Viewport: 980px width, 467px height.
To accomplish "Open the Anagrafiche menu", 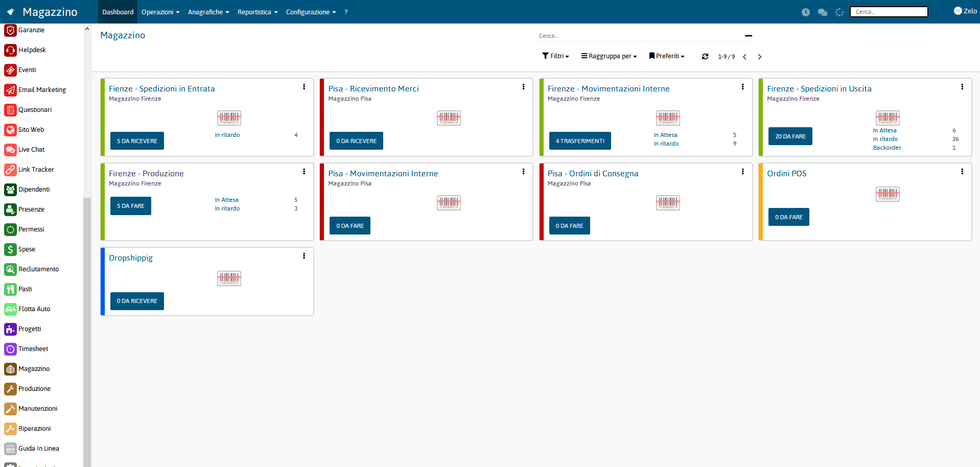I will click(x=208, y=12).
